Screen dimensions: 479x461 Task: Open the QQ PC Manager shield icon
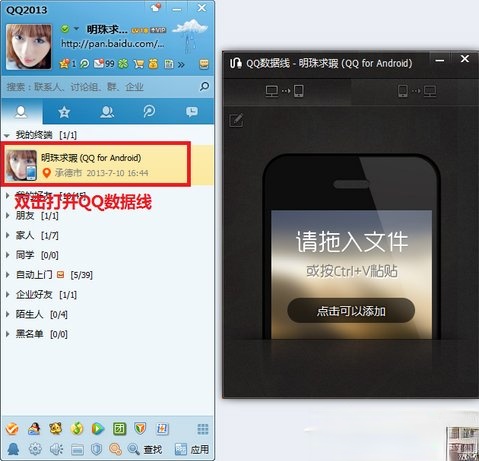coord(140,429)
